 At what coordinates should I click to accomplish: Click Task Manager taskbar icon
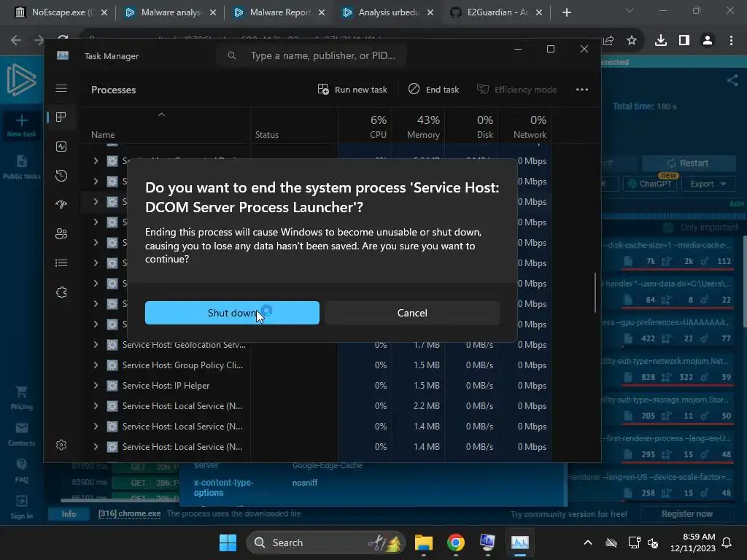[x=519, y=542]
